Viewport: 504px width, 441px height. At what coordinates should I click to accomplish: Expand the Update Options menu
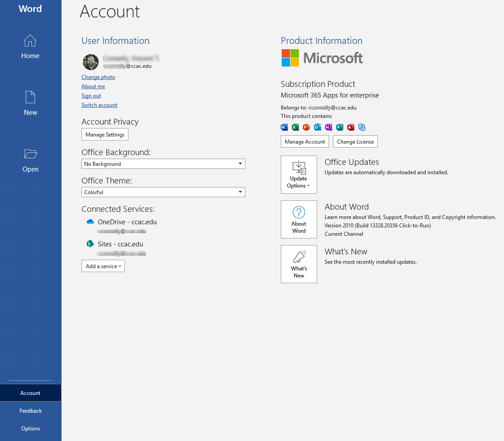click(x=299, y=182)
